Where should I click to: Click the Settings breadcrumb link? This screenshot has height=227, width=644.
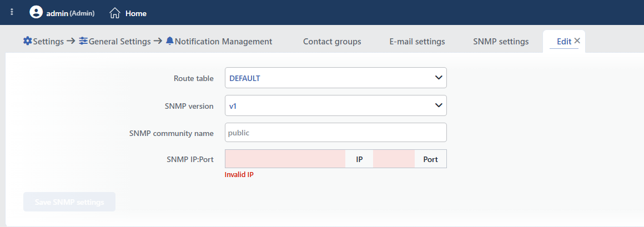click(48, 42)
